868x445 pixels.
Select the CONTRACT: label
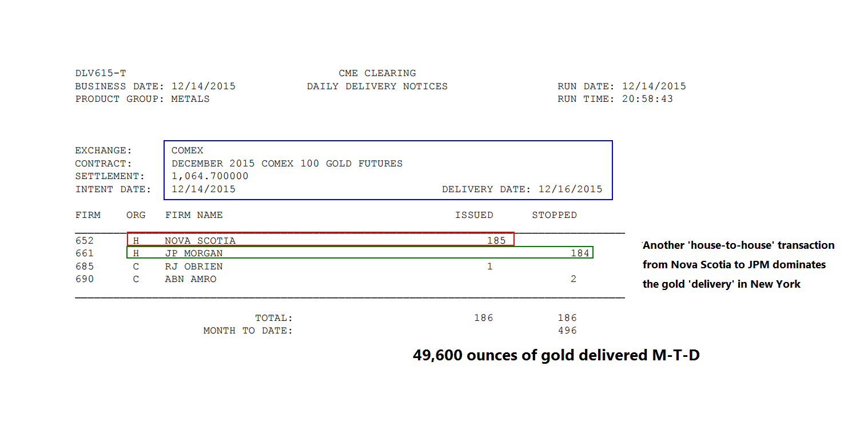[x=103, y=164]
